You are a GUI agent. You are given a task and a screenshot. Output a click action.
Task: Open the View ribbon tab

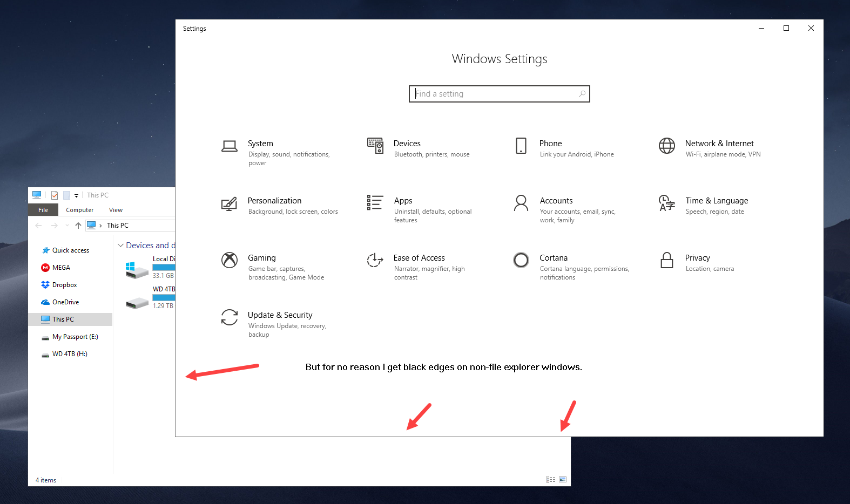[x=116, y=210]
